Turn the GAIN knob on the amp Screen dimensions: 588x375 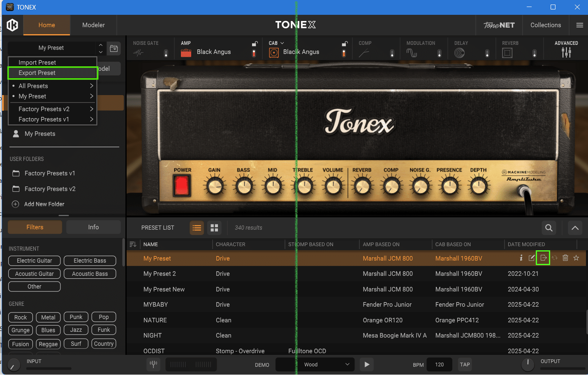(x=214, y=185)
